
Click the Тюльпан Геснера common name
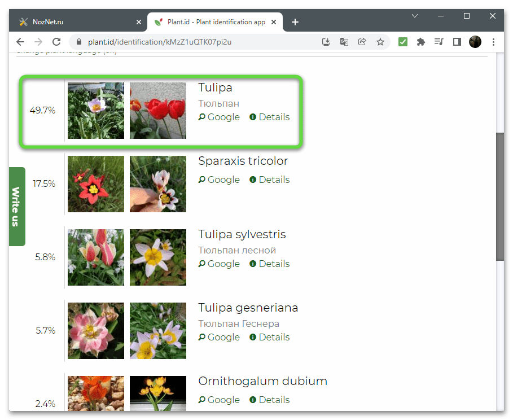click(x=239, y=324)
